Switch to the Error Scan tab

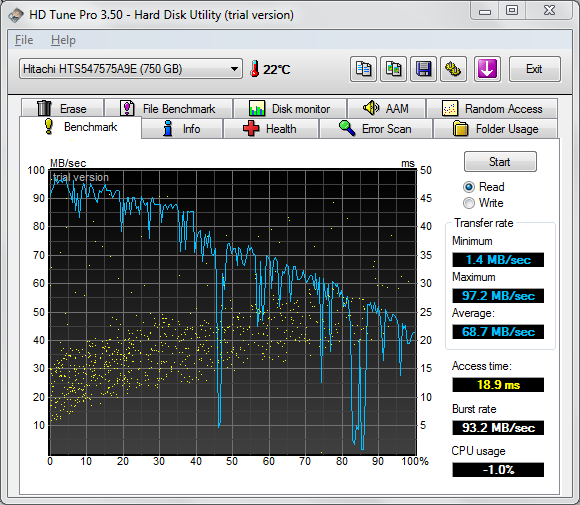coord(375,129)
